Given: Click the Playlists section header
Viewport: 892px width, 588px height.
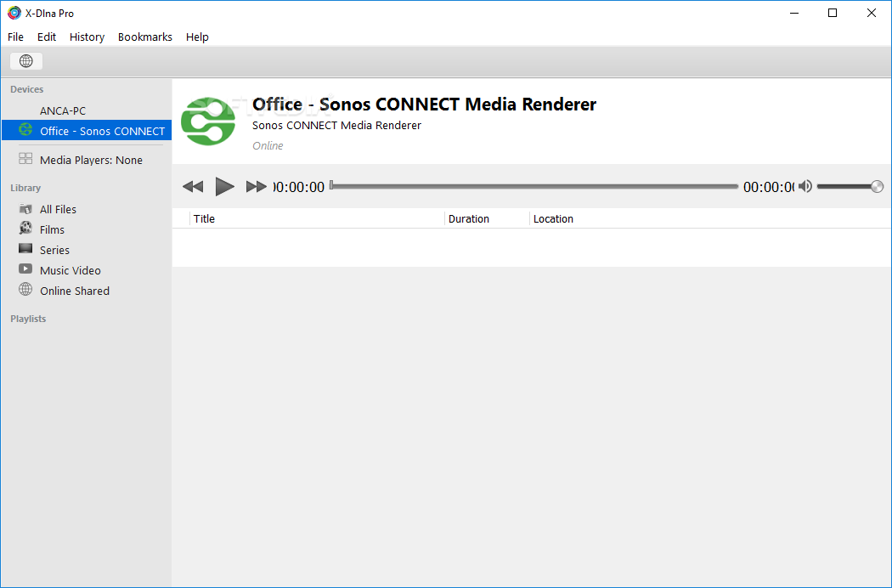Looking at the screenshot, I should click(28, 319).
